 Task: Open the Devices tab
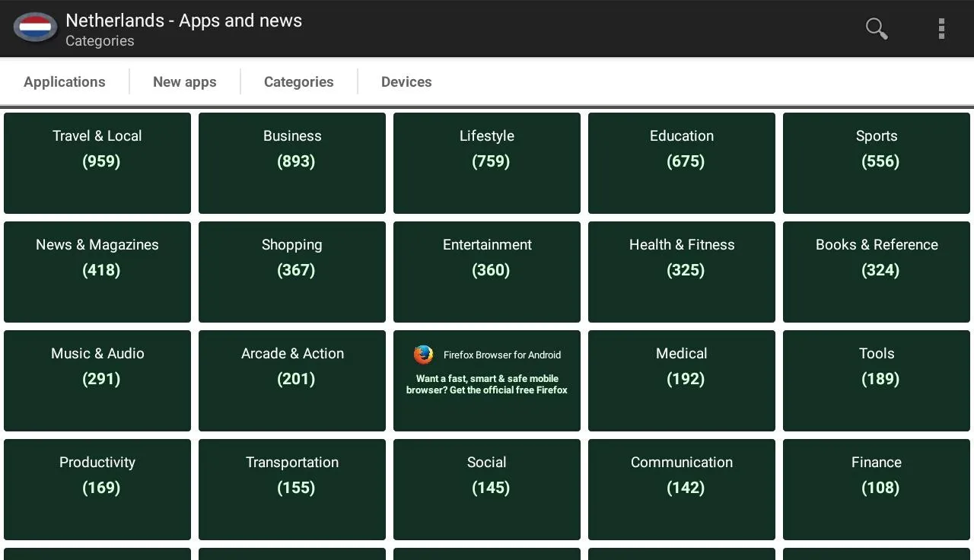coord(406,81)
